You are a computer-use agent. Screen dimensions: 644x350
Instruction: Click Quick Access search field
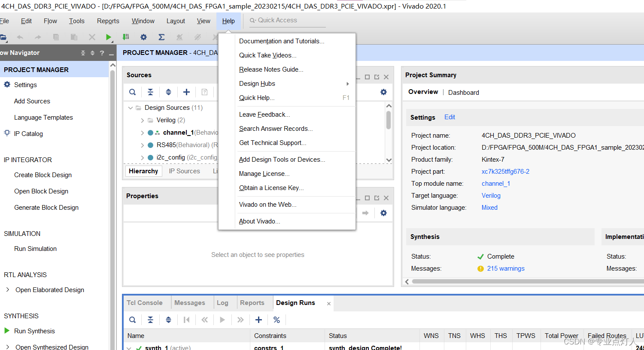(288, 20)
